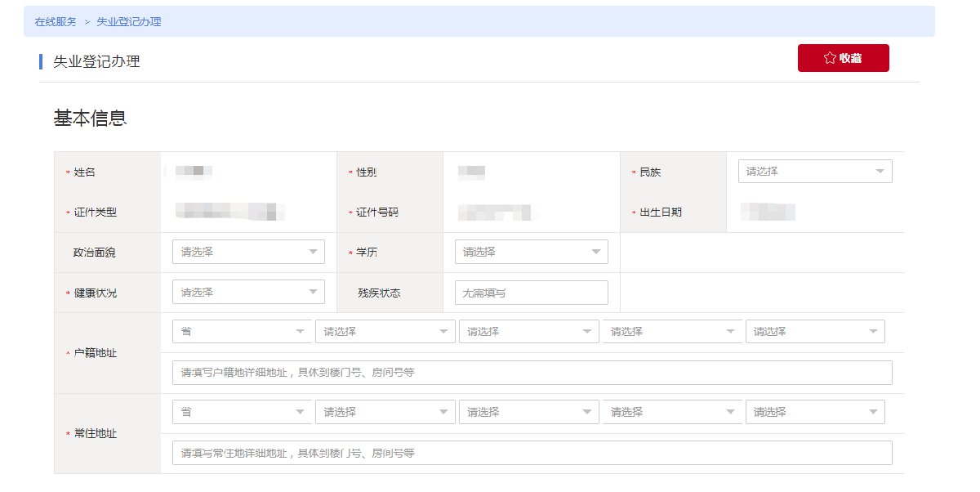Expand second 常住地址 dropdown for city
The width and height of the screenshot is (980, 492).
385,412
